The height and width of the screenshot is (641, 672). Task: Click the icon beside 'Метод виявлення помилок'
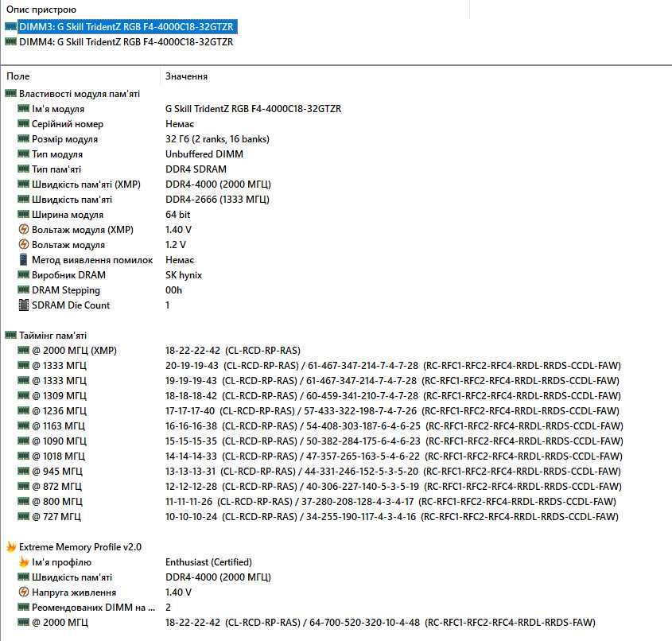[x=24, y=259]
